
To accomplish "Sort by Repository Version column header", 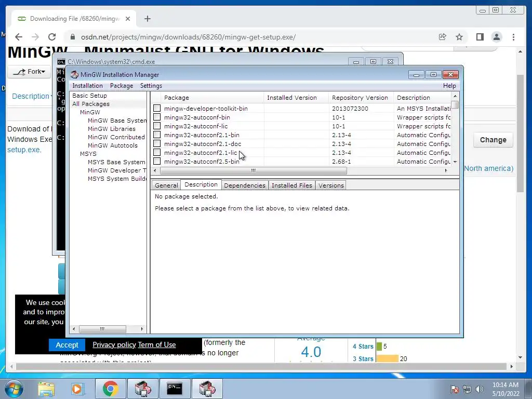I will pyautogui.click(x=361, y=98).
